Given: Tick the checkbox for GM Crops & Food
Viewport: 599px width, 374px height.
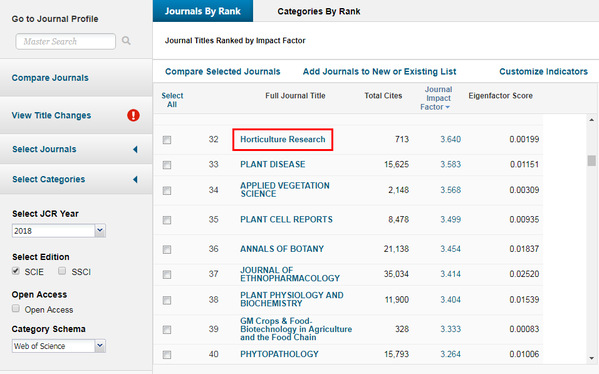Looking at the screenshot, I should click(167, 330).
